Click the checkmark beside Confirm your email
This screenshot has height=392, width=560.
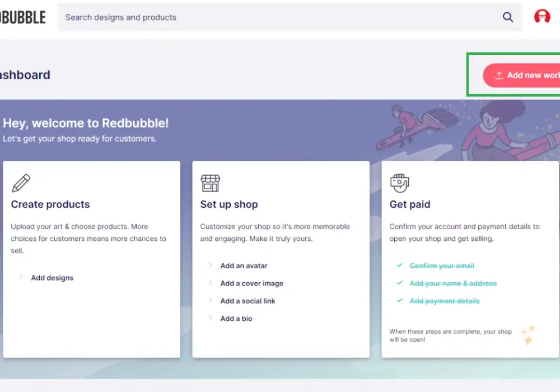pos(400,265)
